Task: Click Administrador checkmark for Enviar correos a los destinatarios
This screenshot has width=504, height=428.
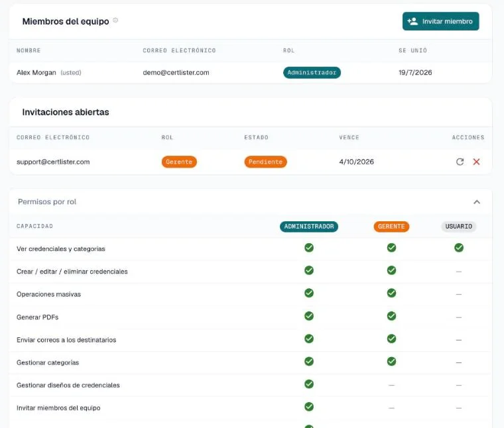Action: tap(309, 339)
